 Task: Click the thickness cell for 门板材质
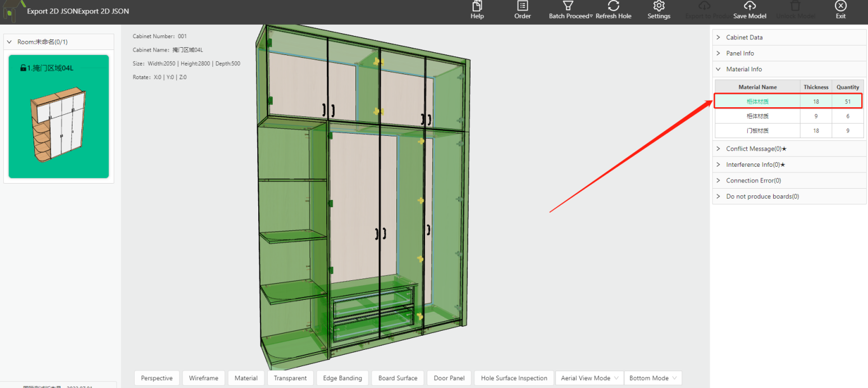pyautogui.click(x=816, y=130)
